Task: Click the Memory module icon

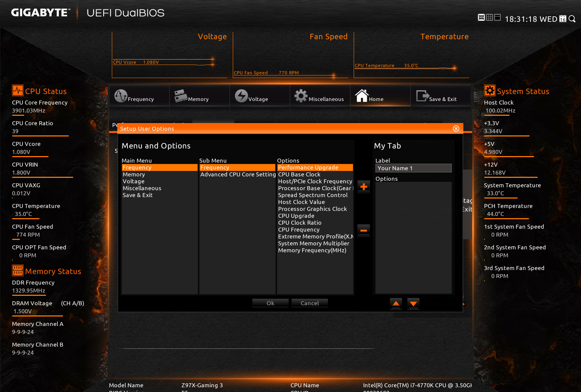Action: (181, 96)
